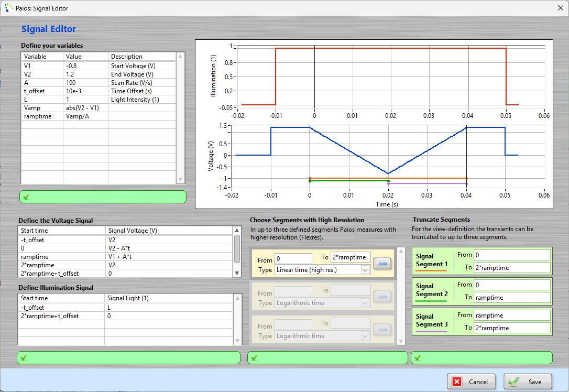Click scroll-up arrow of high resolution segments list
The image size is (569, 392).
click(x=401, y=251)
